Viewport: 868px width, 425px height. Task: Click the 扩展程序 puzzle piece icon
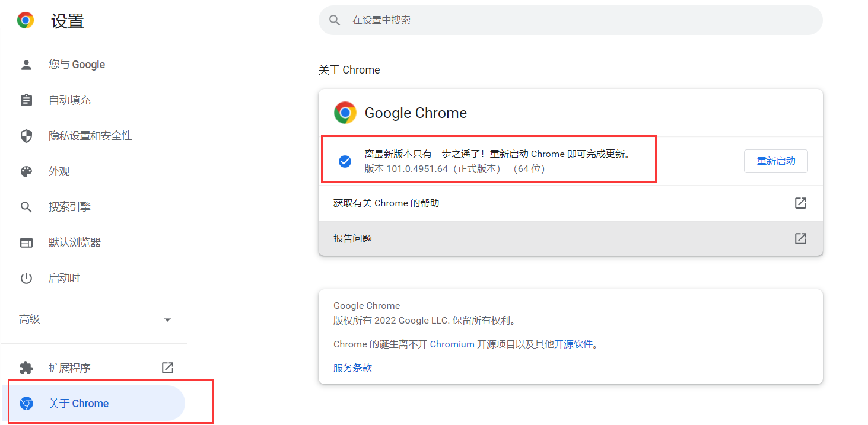click(x=26, y=368)
